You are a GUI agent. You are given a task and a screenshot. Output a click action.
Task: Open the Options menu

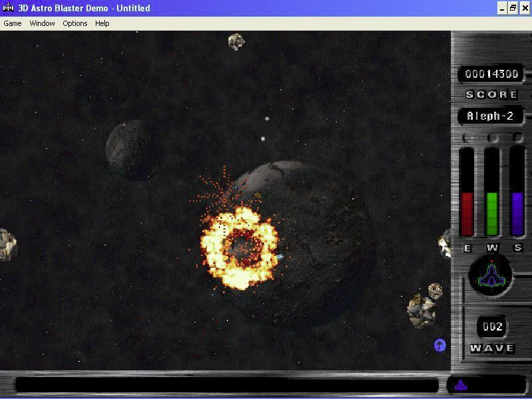[x=74, y=23]
